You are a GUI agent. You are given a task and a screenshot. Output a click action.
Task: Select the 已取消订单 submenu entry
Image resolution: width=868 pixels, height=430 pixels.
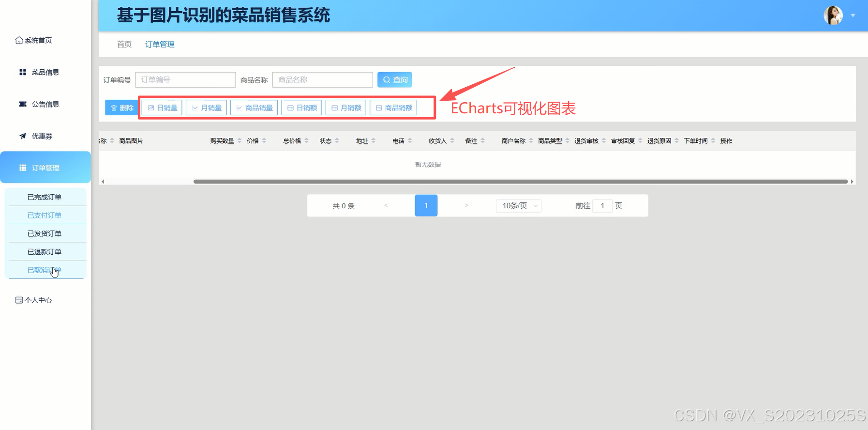[x=45, y=270]
